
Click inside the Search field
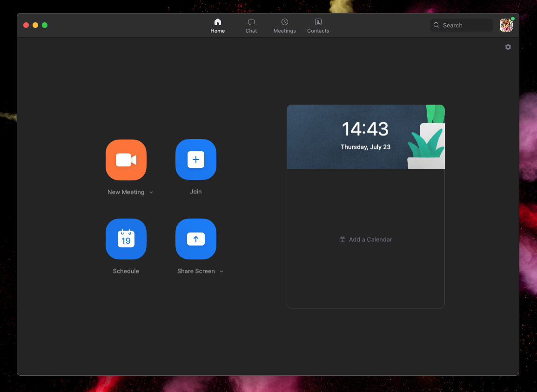click(461, 25)
